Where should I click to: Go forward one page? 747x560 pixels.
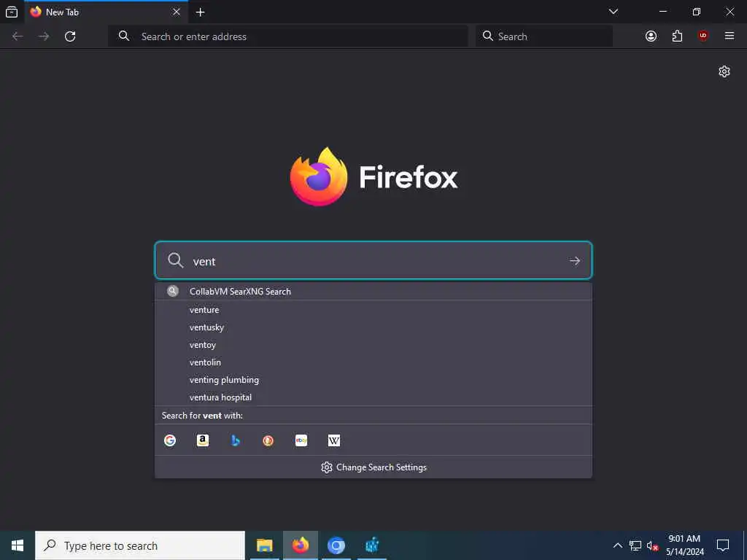[x=44, y=36]
